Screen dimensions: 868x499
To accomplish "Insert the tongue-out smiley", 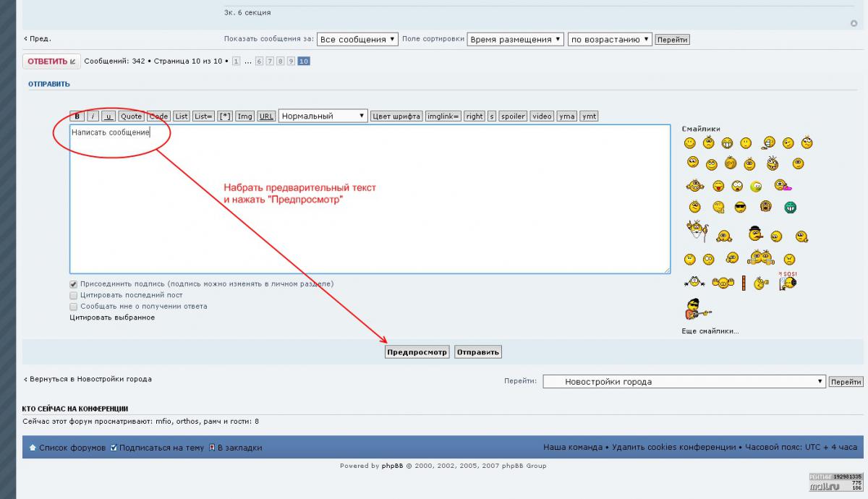I will 718,187.
